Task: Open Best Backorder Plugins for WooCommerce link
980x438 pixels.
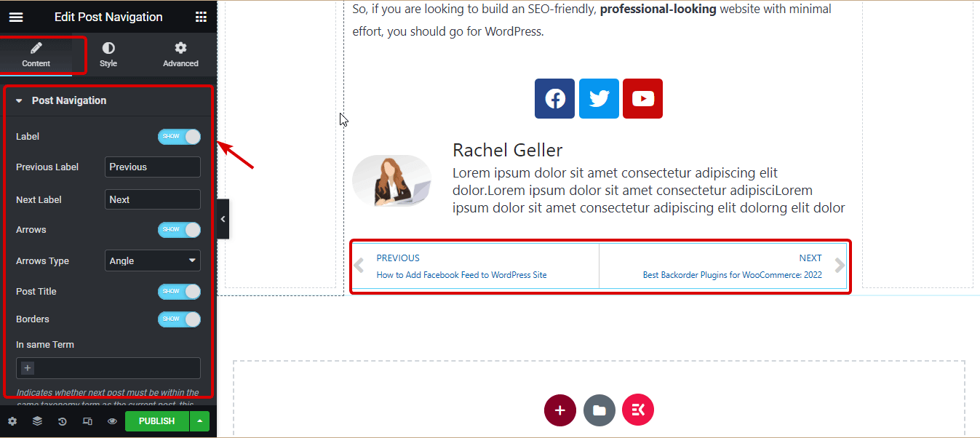Action: (x=733, y=275)
